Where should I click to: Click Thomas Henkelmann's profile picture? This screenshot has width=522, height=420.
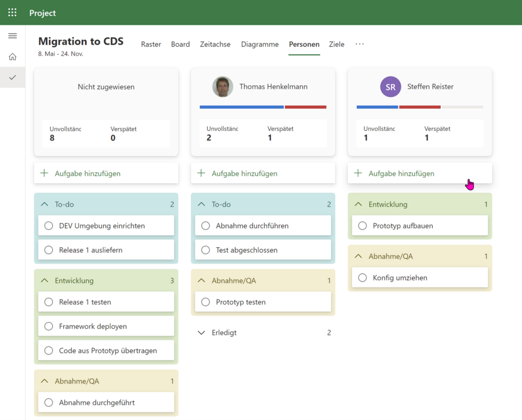point(223,86)
